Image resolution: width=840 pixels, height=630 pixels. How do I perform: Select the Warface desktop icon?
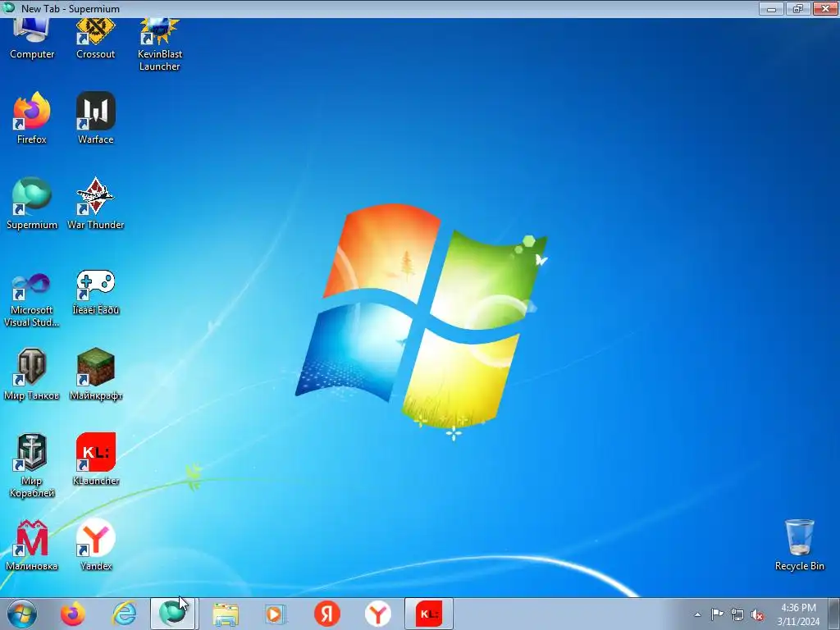coord(95,118)
